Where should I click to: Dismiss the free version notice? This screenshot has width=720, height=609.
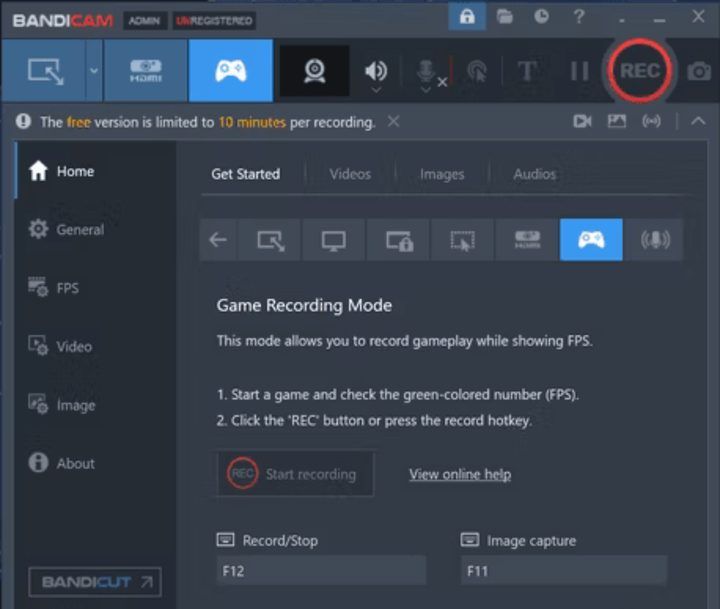click(394, 121)
